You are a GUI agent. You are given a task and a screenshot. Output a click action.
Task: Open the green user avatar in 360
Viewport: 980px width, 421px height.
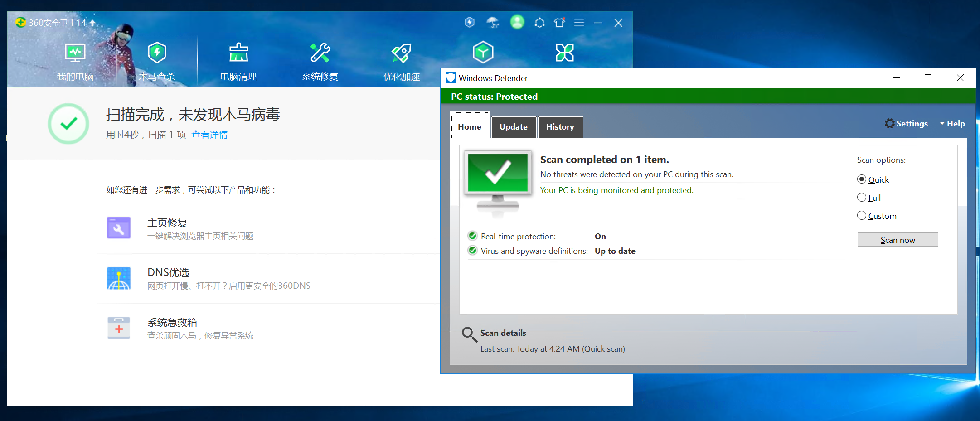point(517,22)
